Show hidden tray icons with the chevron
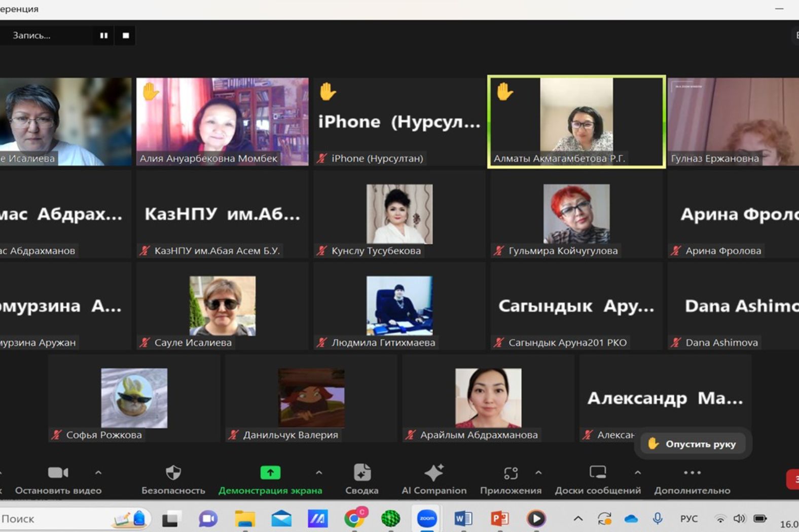This screenshot has width=799, height=532. coord(578,518)
